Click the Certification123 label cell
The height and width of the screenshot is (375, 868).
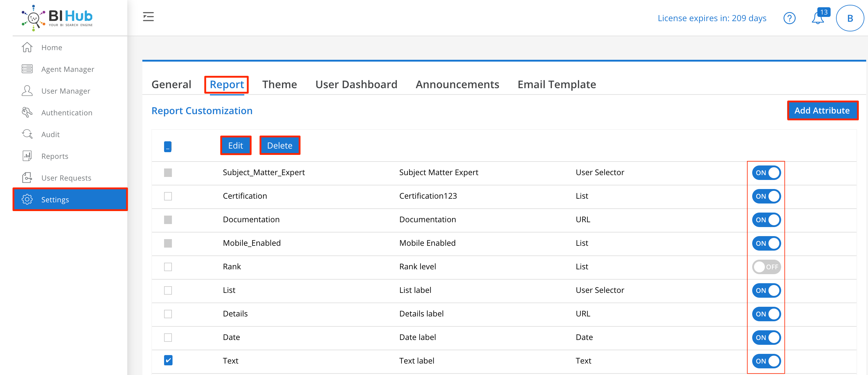click(x=428, y=196)
